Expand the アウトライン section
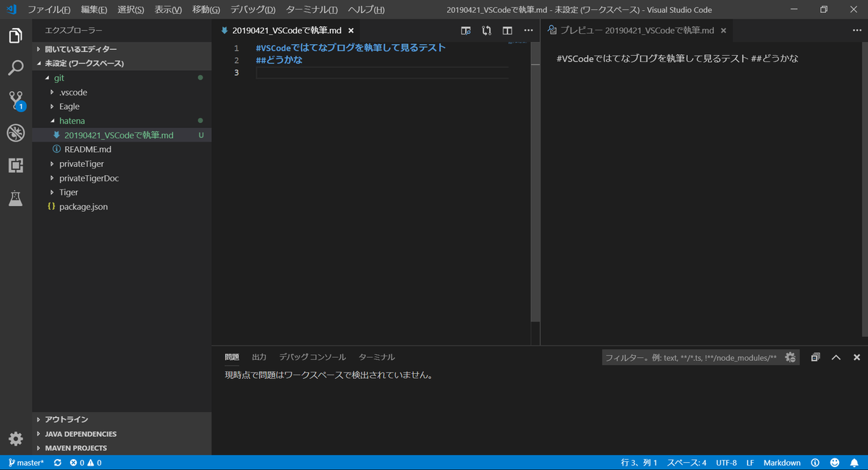Image resolution: width=868 pixels, height=470 pixels. point(122,419)
